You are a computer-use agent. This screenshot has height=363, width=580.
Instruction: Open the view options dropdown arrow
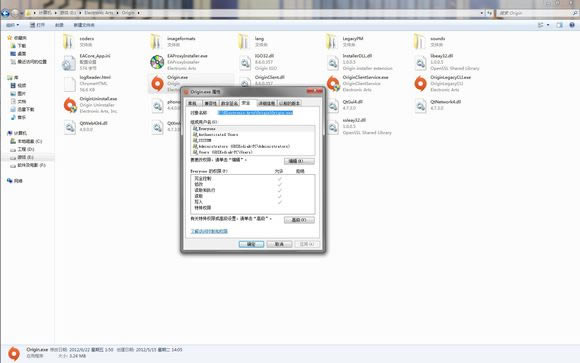point(548,25)
